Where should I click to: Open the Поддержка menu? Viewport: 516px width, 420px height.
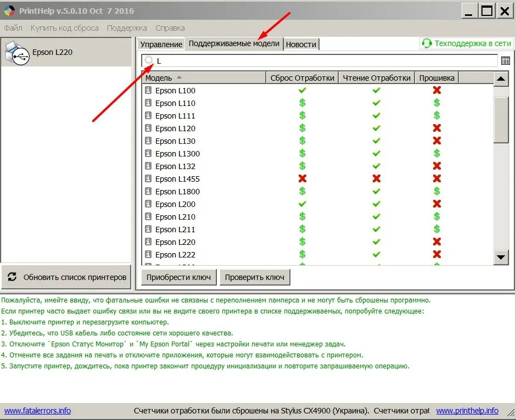coord(127,28)
